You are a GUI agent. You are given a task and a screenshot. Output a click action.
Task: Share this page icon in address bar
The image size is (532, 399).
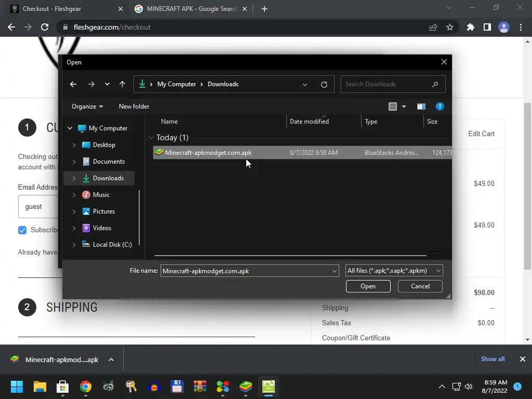pos(433,27)
